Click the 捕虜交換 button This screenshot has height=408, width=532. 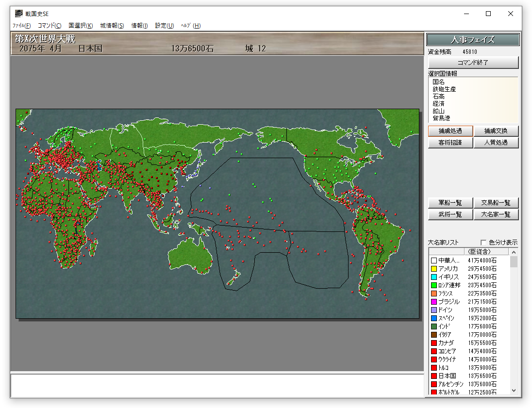[x=496, y=131]
